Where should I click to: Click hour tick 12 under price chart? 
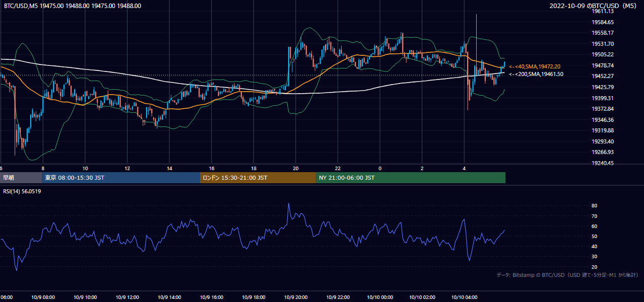(127, 168)
